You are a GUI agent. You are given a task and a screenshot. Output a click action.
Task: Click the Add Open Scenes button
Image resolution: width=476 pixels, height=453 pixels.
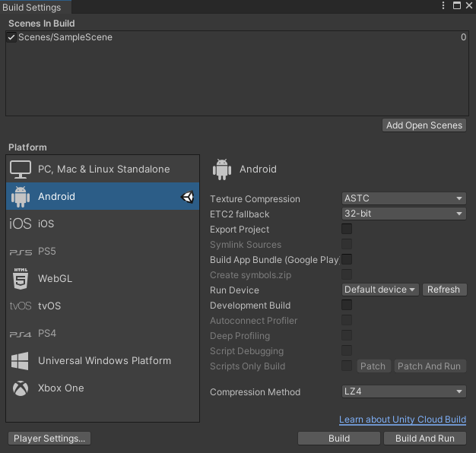424,125
